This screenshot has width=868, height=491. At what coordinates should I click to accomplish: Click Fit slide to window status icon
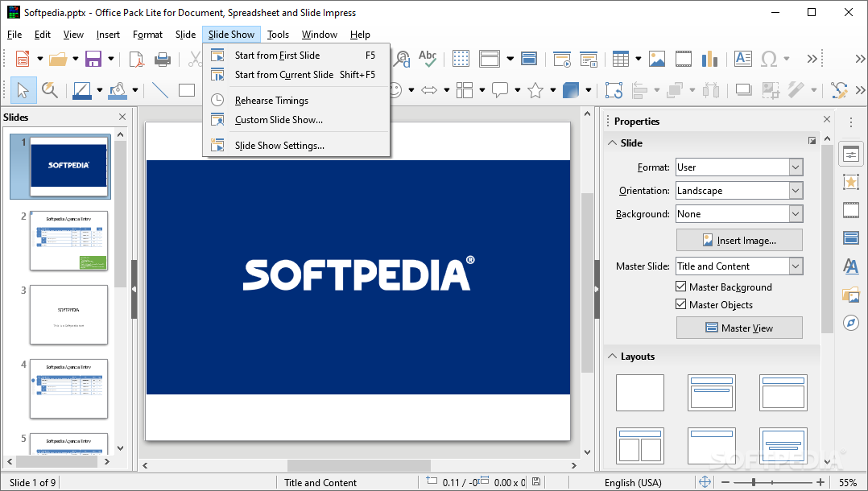pyautogui.click(x=705, y=482)
